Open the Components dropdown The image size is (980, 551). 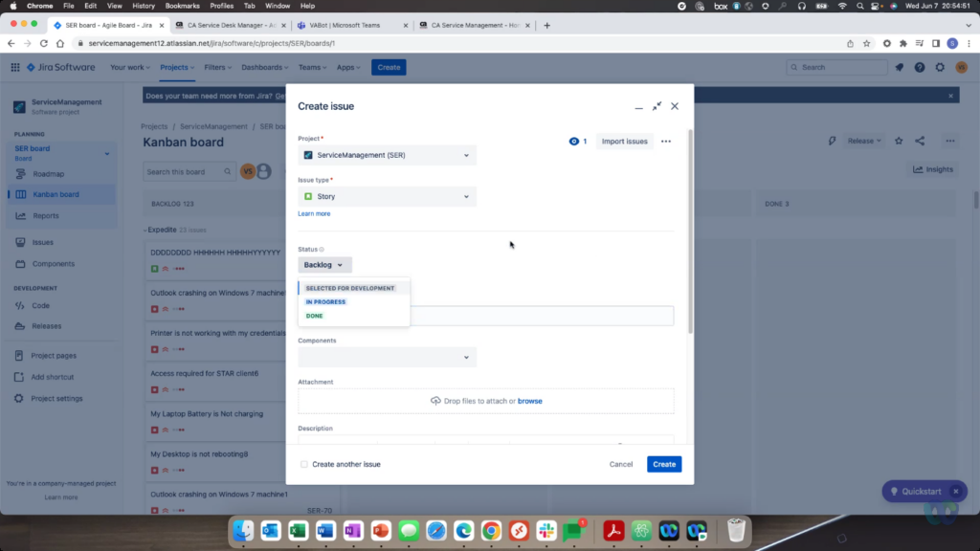[388, 358]
